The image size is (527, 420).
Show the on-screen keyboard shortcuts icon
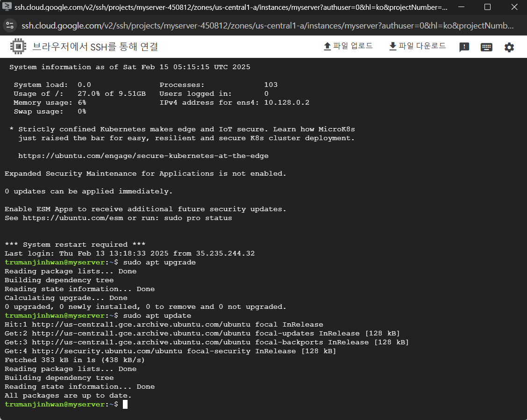(486, 47)
